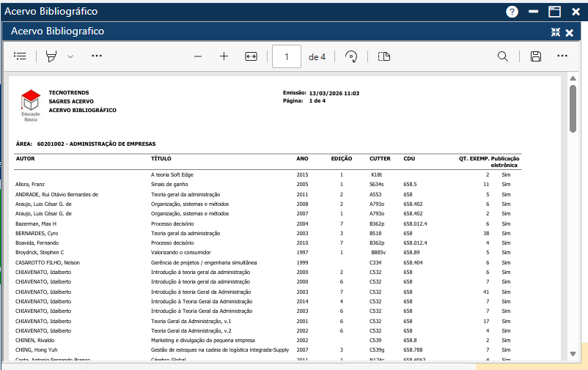
Task: Rotate the document page
Action: tap(351, 56)
